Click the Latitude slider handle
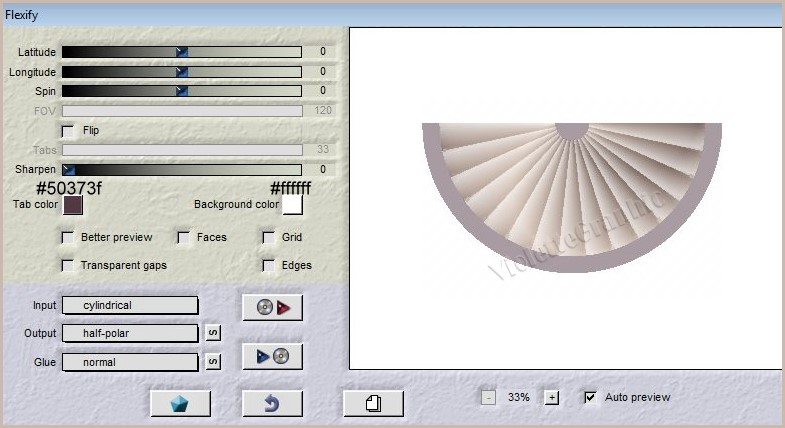Viewport: 785px width, 428px height. point(182,52)
